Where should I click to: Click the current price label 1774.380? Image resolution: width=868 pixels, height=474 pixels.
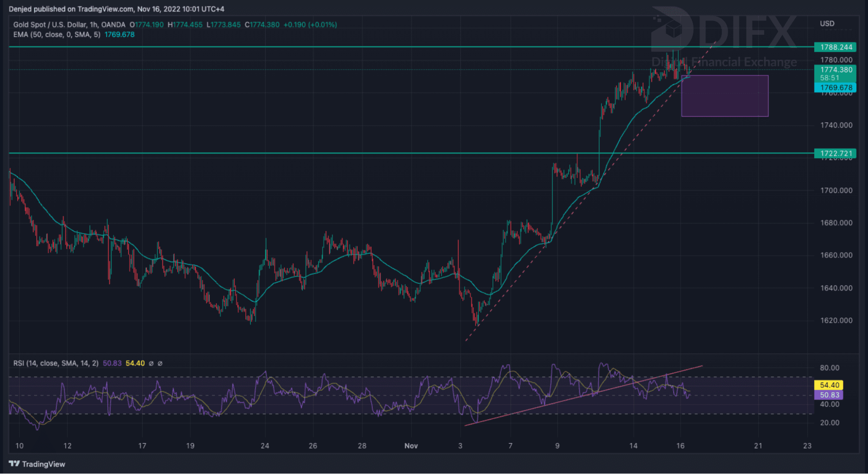pyautogui.click(x=835, y=70)
